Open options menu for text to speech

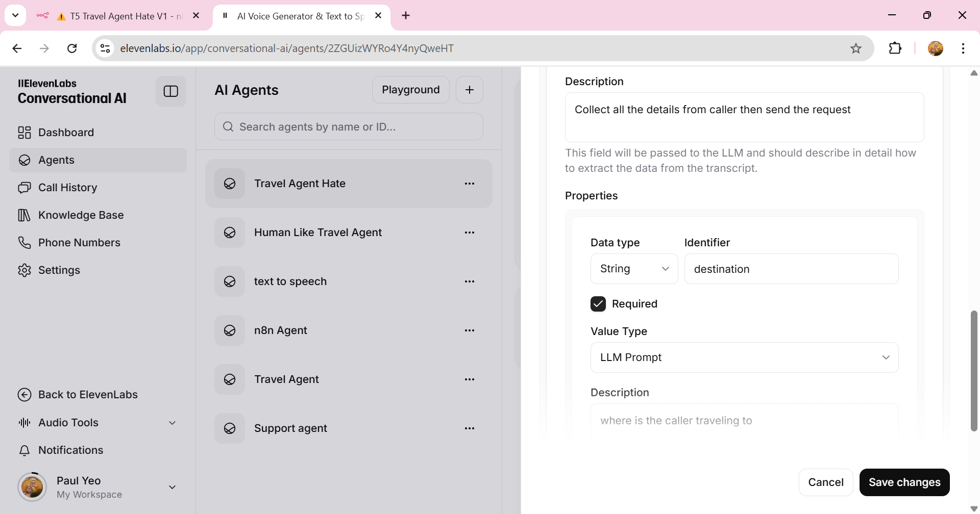(x=470, y=281)
